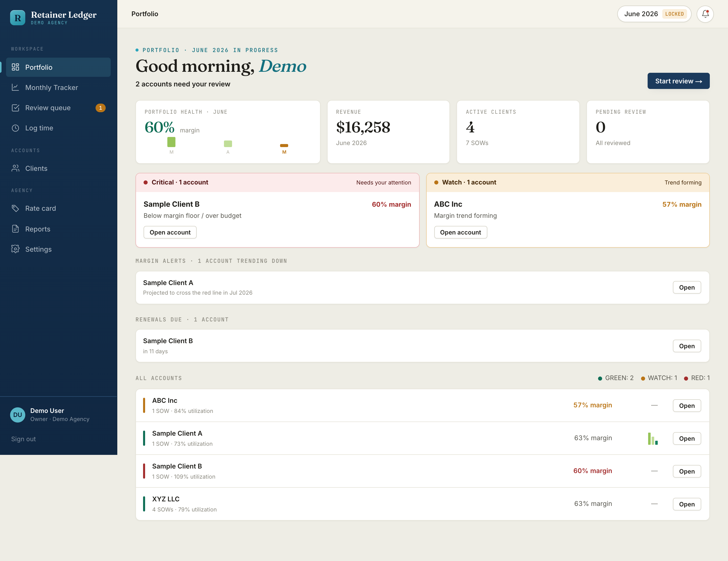Click 'Below margin floor / over budget' text

(x=192, y=216)
